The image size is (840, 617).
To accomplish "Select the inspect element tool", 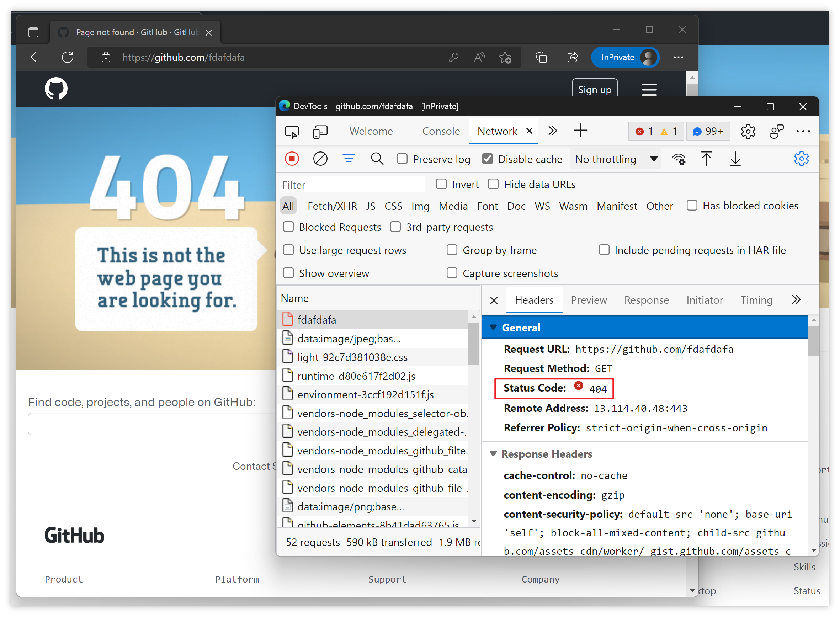I will (292, 132).
